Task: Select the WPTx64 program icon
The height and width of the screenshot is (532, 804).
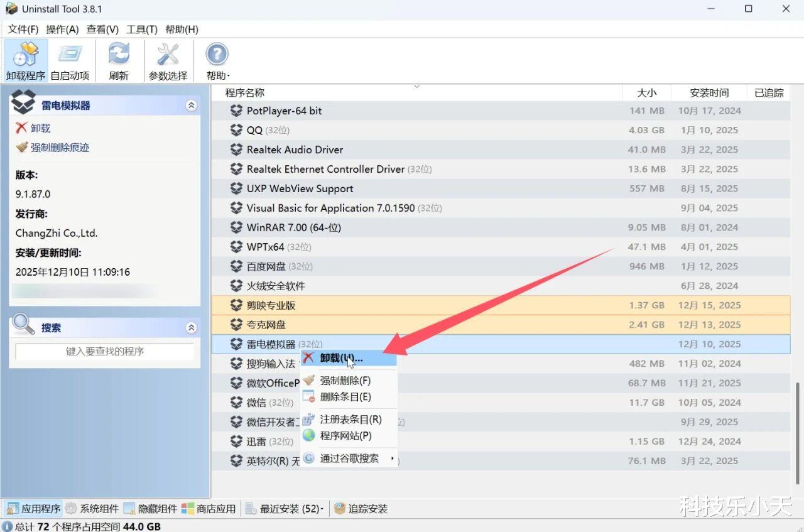Action: (x=236, y=247)
